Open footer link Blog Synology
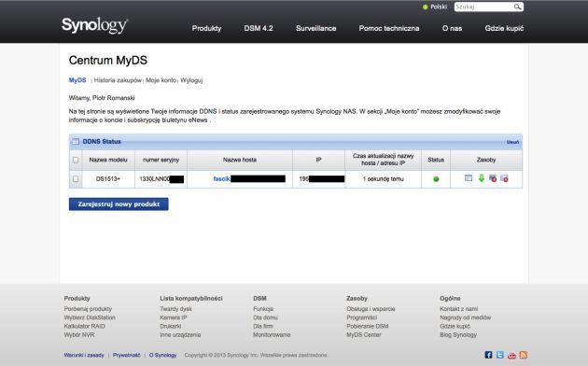This screenshot has width=588, height=366. click(x=458, y=335)
